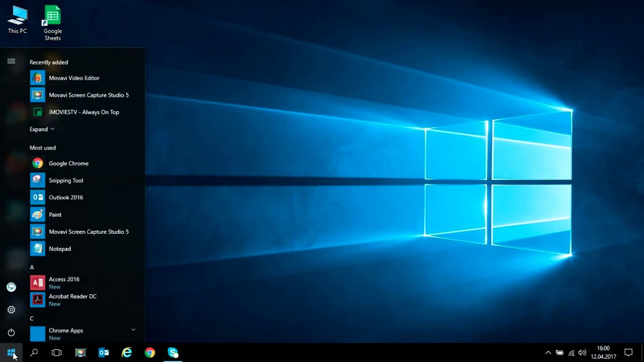Show hidden system tray icons

click(548, 352)
